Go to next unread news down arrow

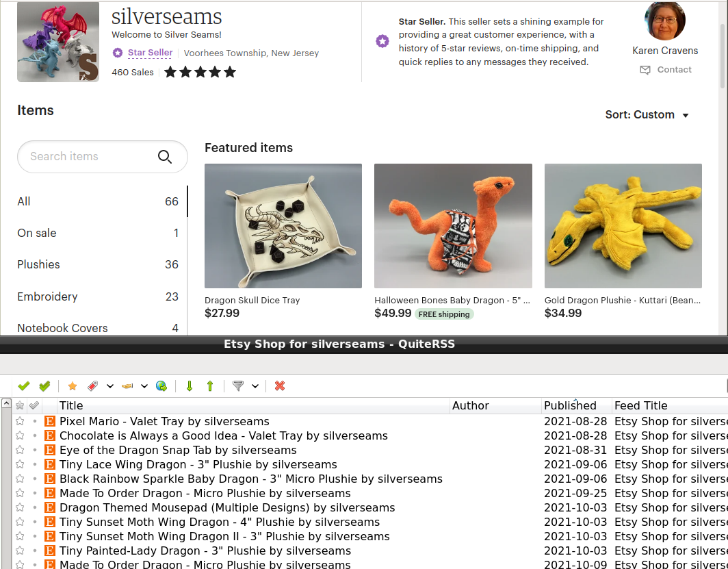pyautogui.click(x=190, y=386)
